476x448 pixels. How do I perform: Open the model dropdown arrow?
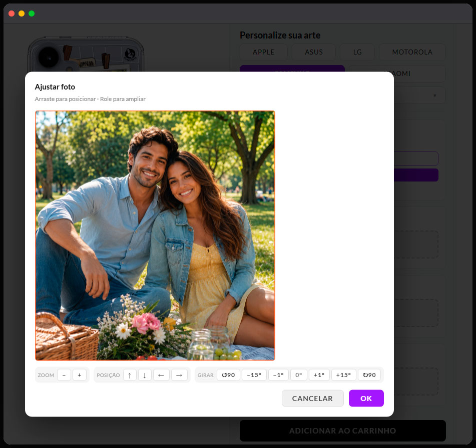pos(435,96)
